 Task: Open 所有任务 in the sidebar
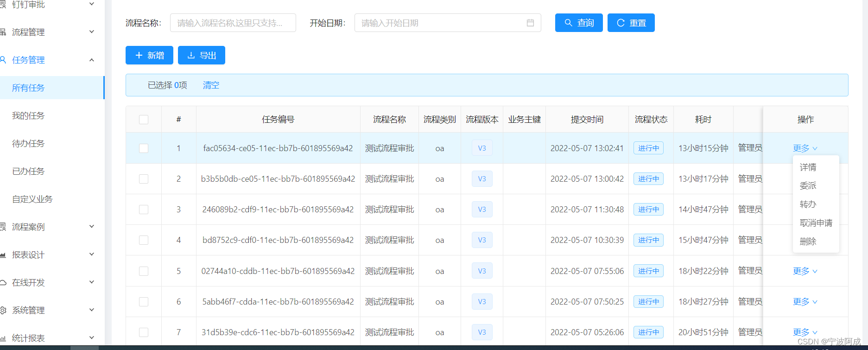[52, 88]
